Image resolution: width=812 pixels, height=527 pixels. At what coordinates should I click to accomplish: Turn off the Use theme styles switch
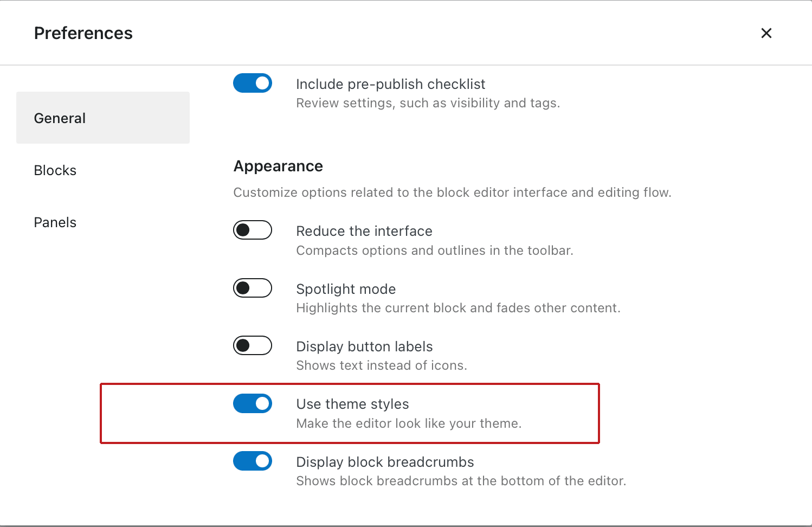[253, 403]
